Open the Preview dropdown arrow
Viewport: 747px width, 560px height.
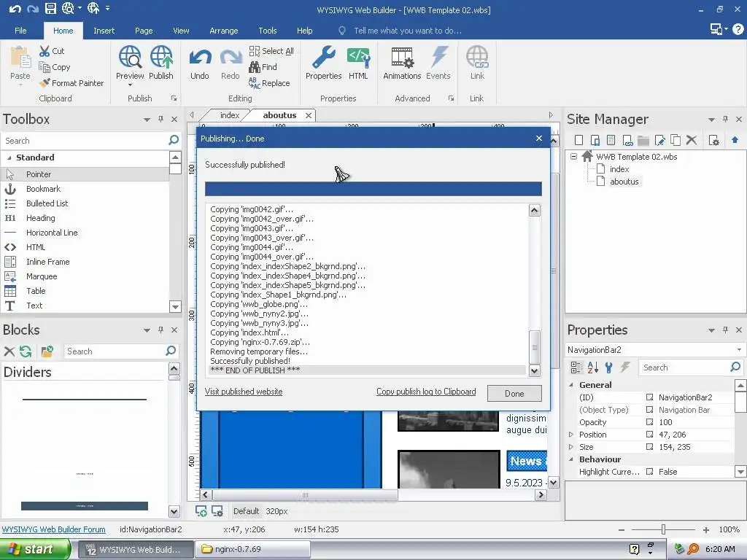pyautogui.click(x=130, y=85)
